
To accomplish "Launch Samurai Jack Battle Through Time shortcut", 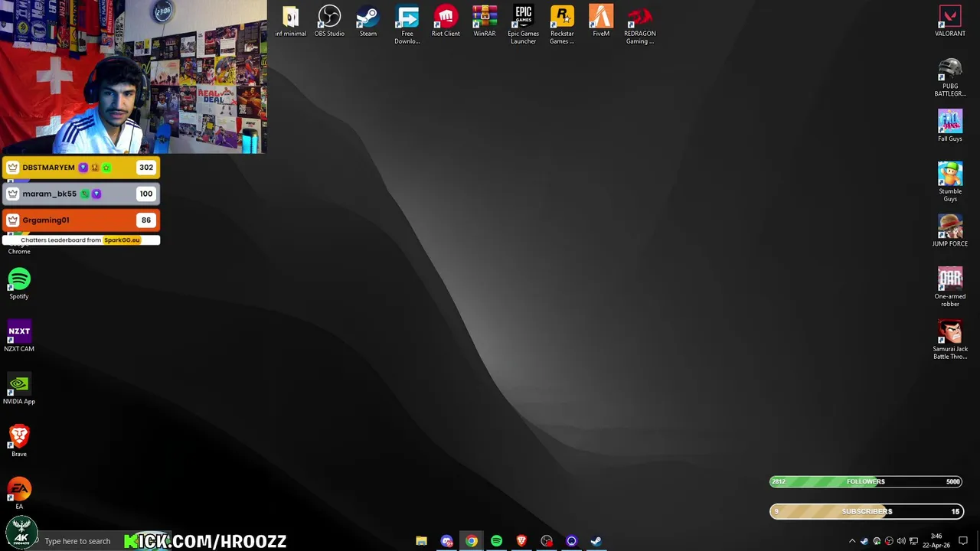I will [x=950, y=340].
